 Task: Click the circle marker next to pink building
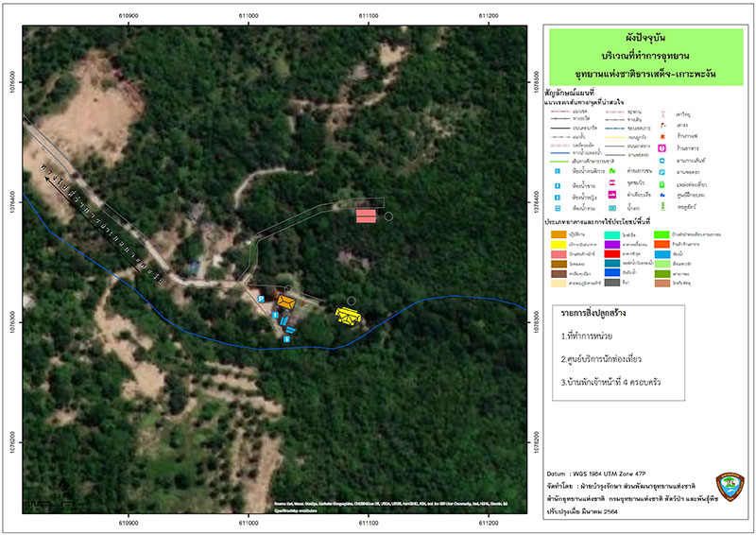coord(388,216)
